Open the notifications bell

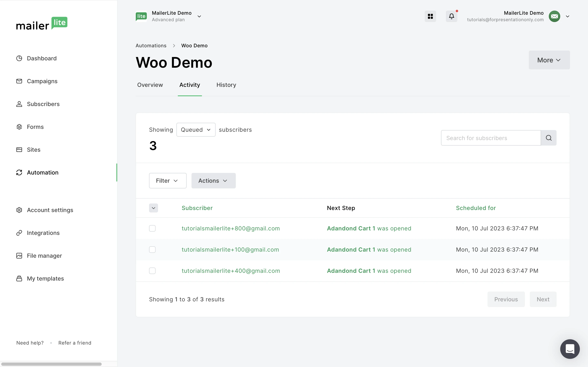pos(451,16)
